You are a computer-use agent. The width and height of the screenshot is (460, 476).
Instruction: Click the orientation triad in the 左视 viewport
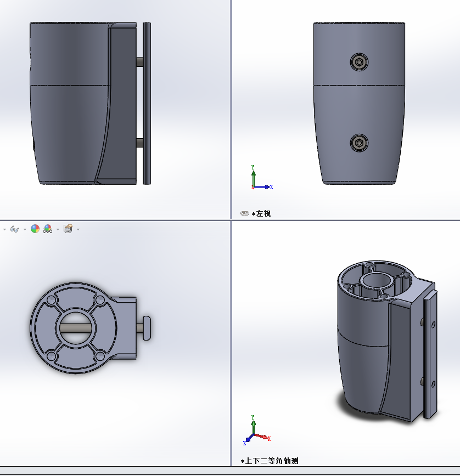(x=262, y=178)
